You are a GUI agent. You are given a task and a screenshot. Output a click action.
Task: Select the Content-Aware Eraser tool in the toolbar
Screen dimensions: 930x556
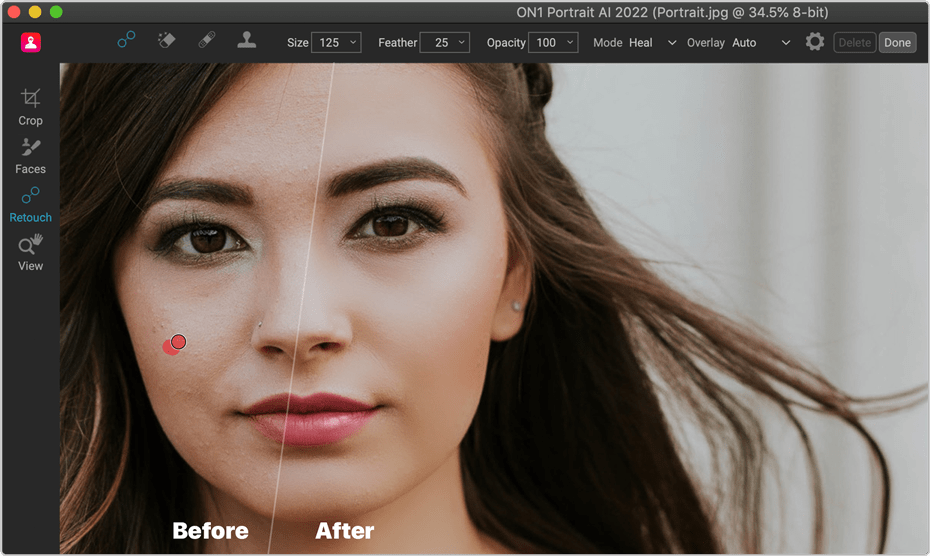tap(126, 41)
